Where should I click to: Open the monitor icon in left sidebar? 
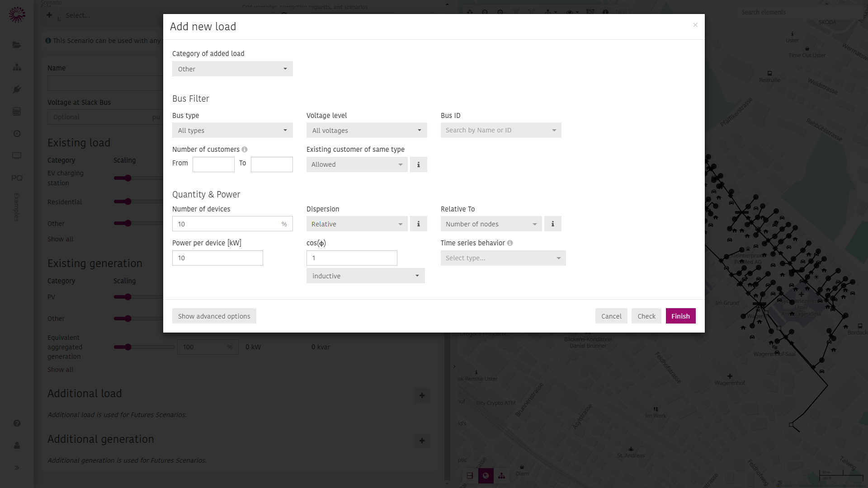17,155
